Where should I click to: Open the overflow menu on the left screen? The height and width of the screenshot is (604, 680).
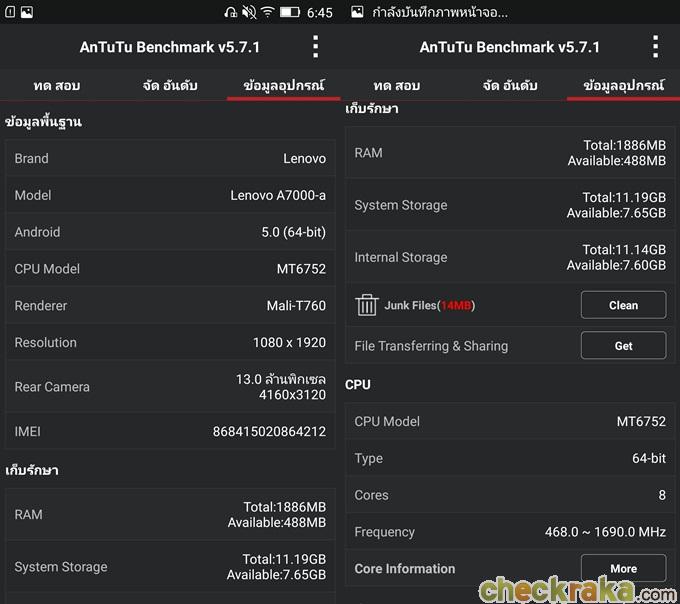316,46
